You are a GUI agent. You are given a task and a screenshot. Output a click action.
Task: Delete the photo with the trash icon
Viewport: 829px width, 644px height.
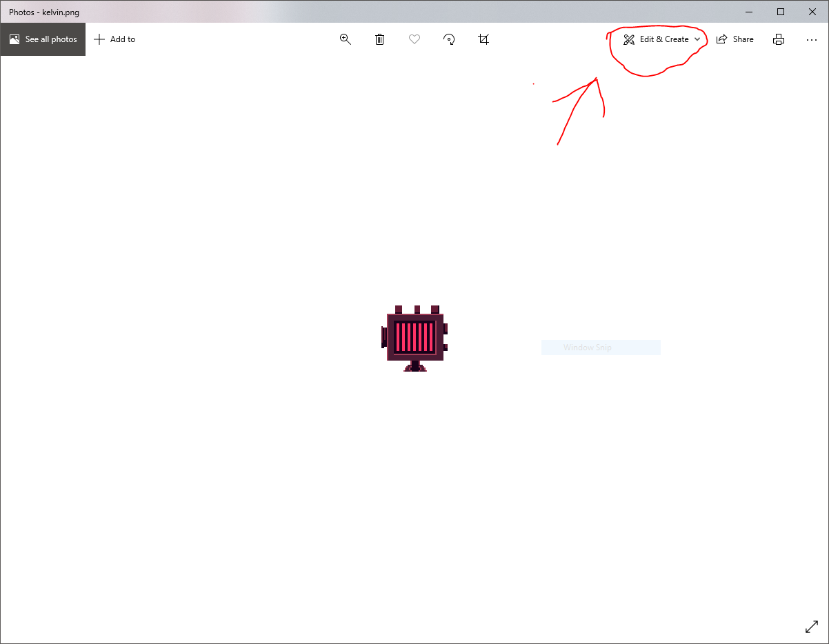point(379,39)
